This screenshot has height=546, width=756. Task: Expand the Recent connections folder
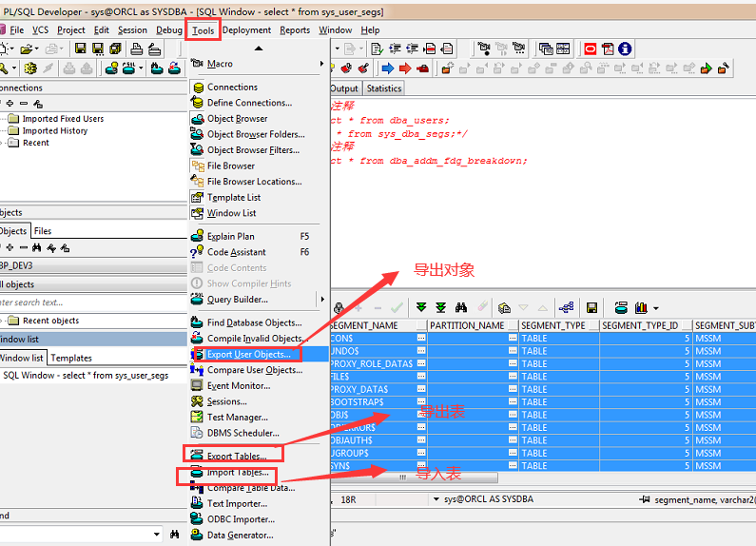click(2, 143)
